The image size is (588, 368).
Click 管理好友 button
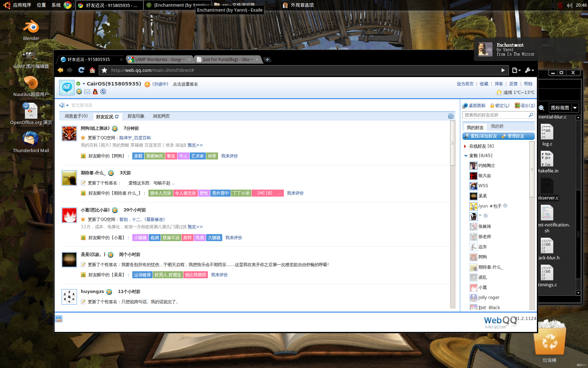point(513,136)
